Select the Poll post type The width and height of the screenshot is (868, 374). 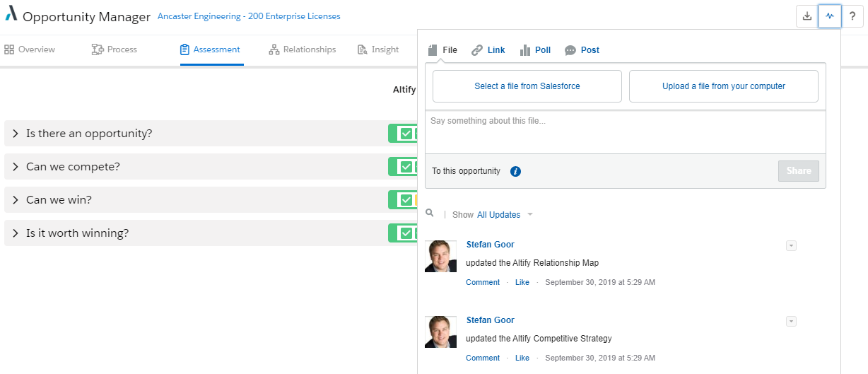[535, 50]
